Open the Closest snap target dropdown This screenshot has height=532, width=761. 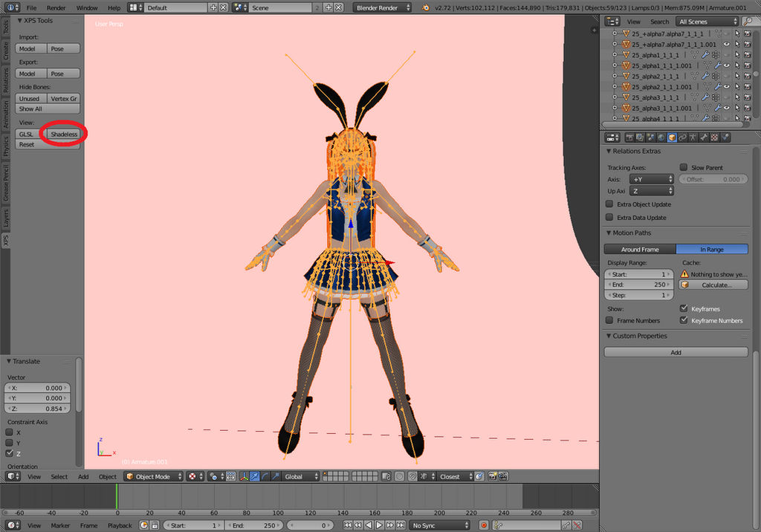[x=456, y=477]
